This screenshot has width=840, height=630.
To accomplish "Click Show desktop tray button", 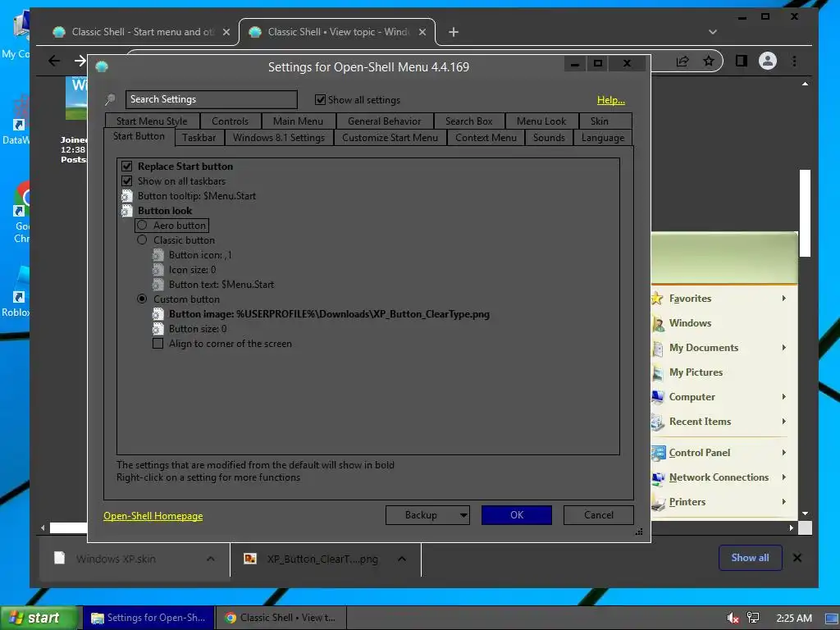I will (832, 618).
